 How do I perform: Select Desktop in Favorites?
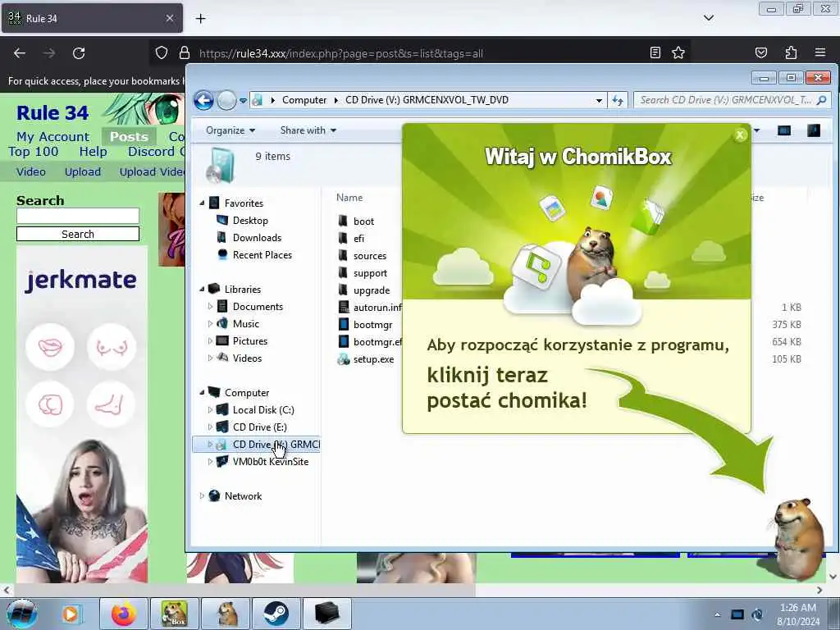tap(250, 220)
